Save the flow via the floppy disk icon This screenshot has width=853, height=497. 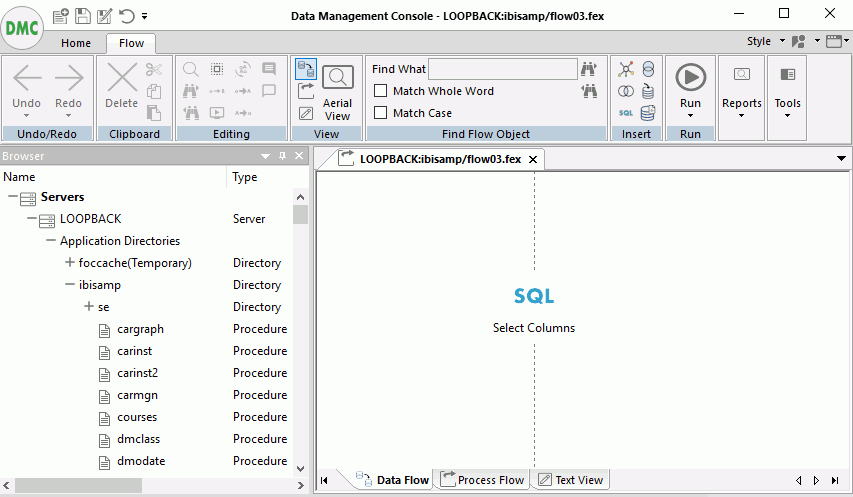pyautogui.click(x=83, y=16)
